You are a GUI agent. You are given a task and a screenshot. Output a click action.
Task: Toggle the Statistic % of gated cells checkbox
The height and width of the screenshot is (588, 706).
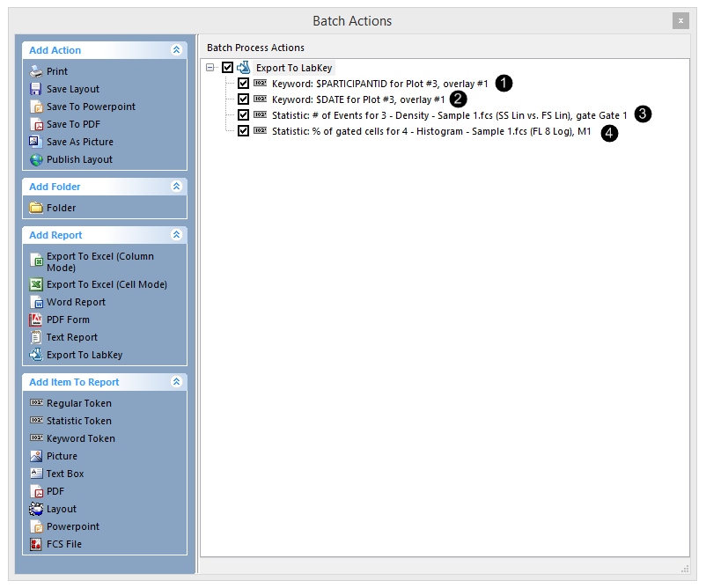click(244, 131)
